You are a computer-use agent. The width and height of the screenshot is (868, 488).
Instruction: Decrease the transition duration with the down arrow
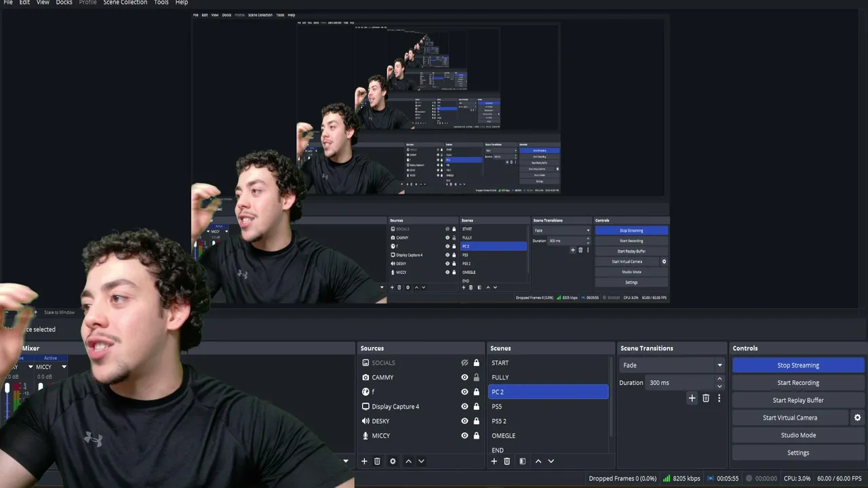point(719,386)
